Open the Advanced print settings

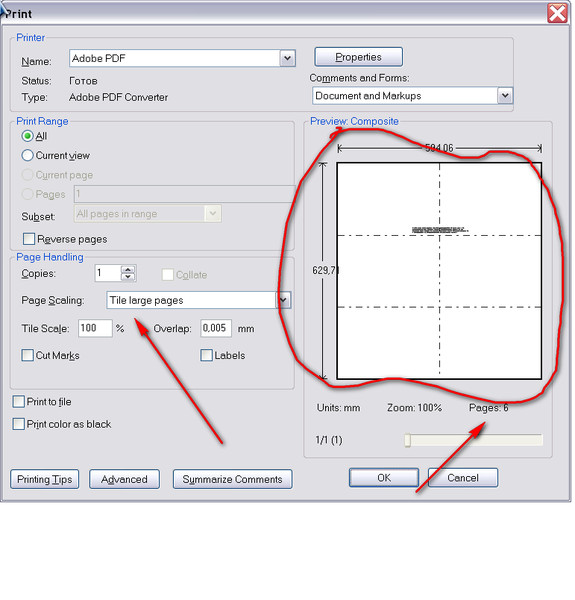(124, 479)
